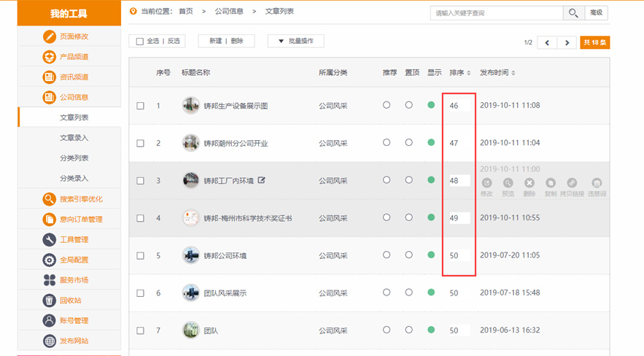Click the search magnifier button
Image resolution: width=644 pixels, height=356 pixels.
573,13
